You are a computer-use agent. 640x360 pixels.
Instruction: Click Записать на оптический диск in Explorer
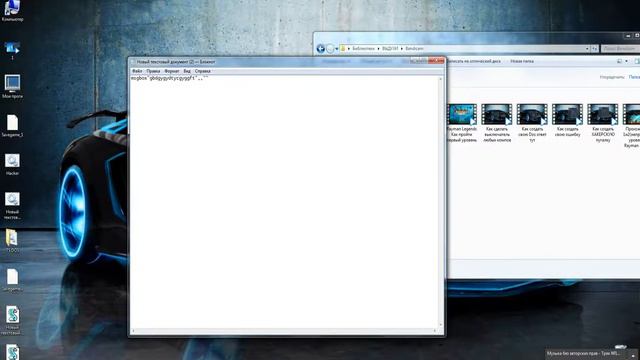[x=474, y=61]
